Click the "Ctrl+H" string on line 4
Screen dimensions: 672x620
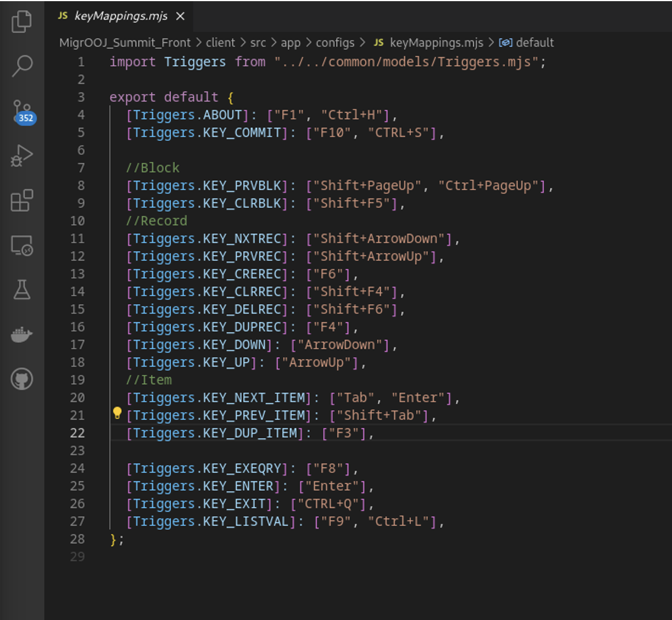(352, 115)
